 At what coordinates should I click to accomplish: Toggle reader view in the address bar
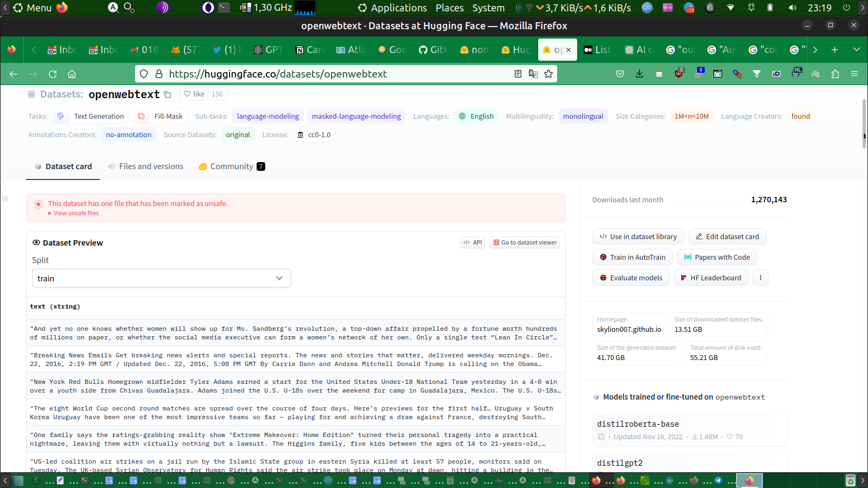(x=518, y=74)
